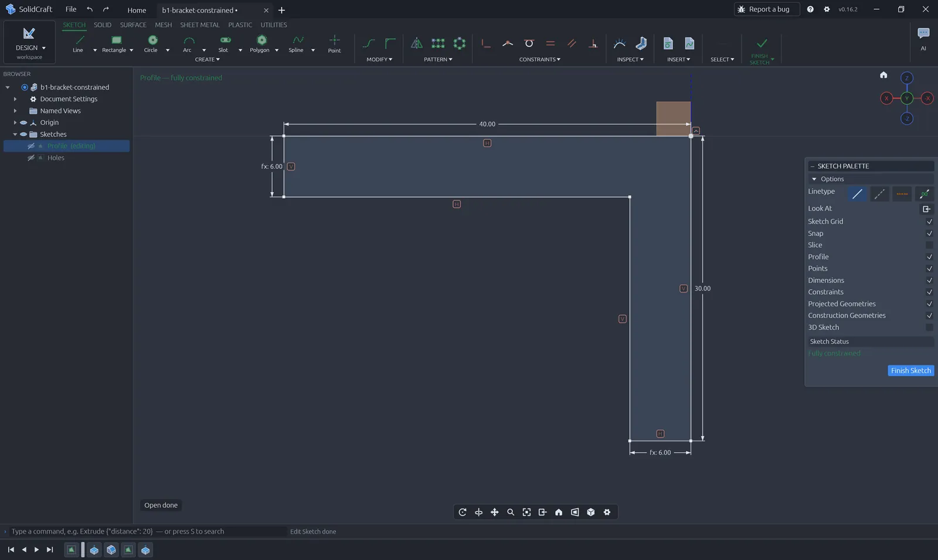
Task: Click the Home view icon near the view cube
Action: tap(883, 75)
